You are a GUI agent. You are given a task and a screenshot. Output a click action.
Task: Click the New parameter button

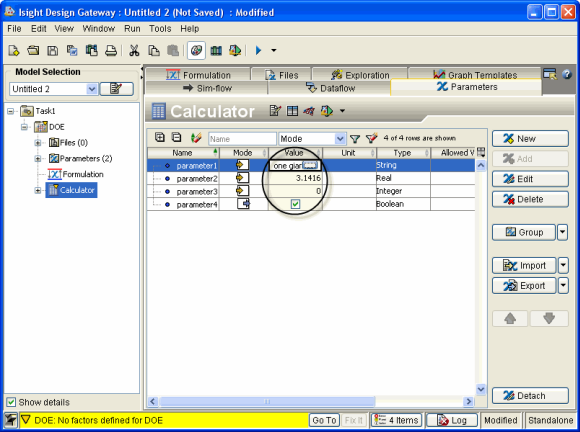(530, 139)
